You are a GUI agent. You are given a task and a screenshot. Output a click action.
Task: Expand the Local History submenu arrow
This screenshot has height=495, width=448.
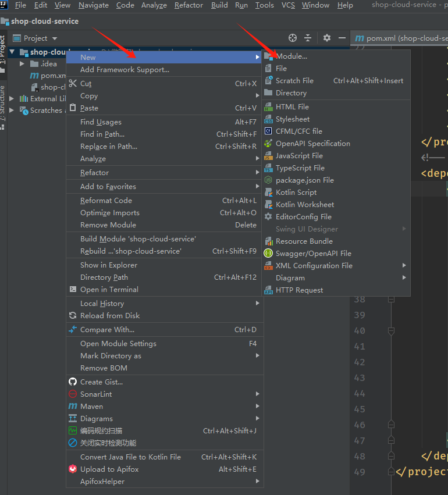258,303
